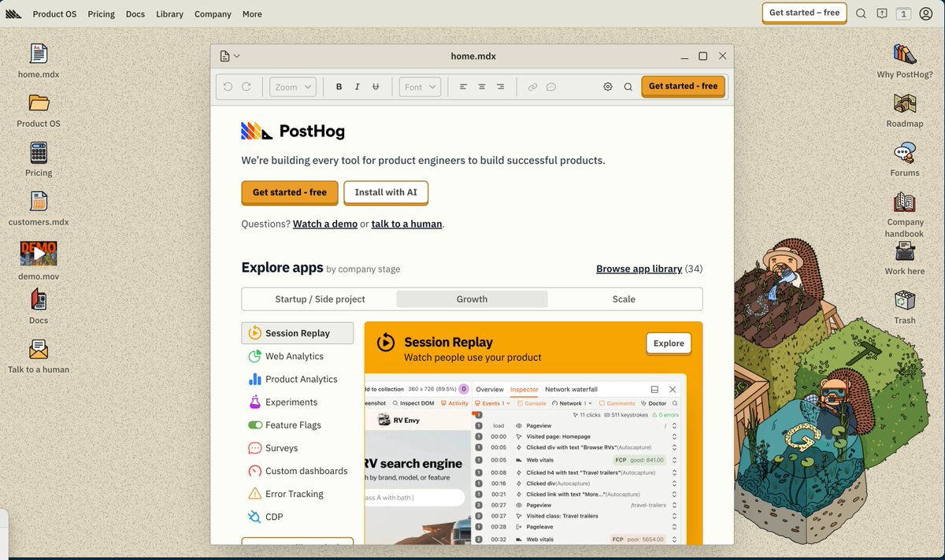Click Explore on Session Replay card

pos(669,343)
